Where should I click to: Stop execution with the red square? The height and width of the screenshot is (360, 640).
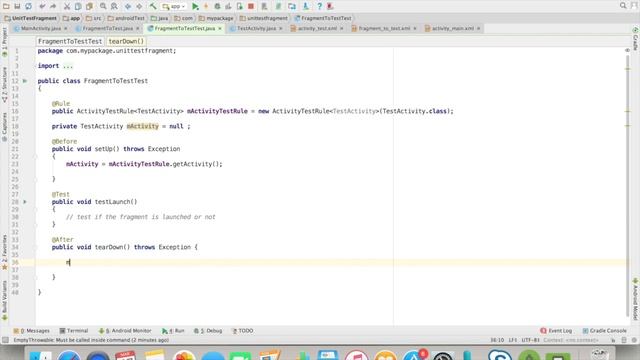pos(251,6)
